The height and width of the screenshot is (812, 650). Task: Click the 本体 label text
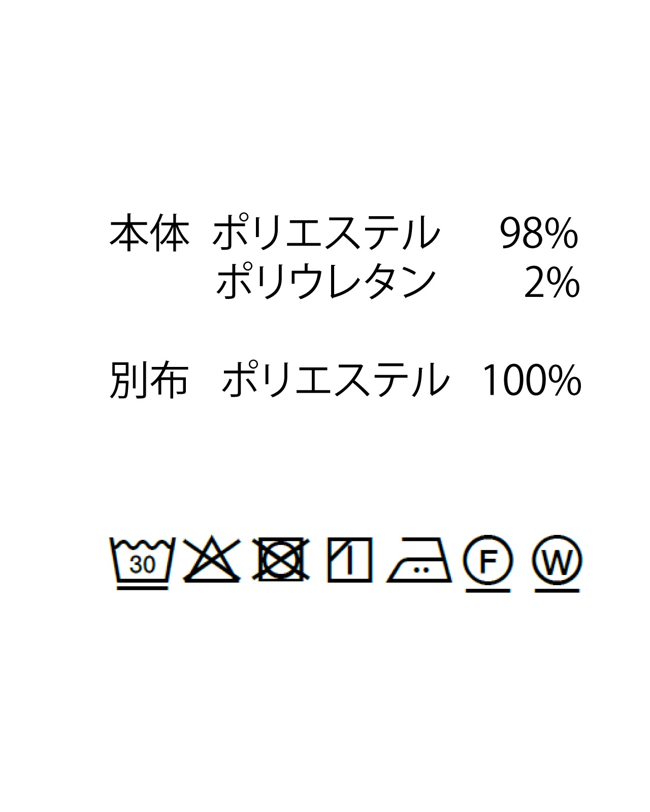pyautogui.click(x=149, y=234)
